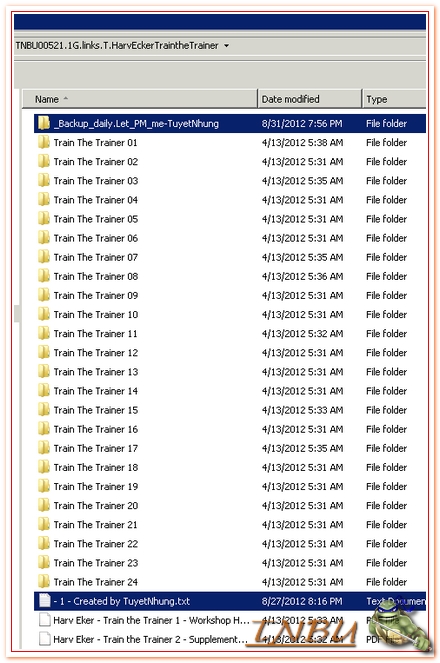Image resolution: width=440 pixels, height=663 pixels.
Task: Click folder icon of Train The Trainer 08
Action: (x=44, y=276)
